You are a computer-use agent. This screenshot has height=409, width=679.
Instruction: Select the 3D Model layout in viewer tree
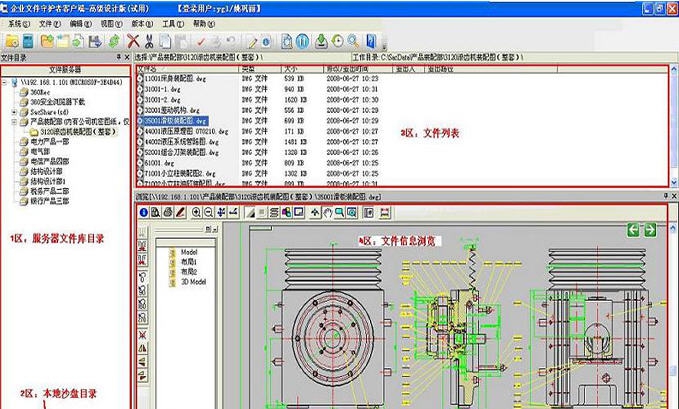tap(193, 282)
